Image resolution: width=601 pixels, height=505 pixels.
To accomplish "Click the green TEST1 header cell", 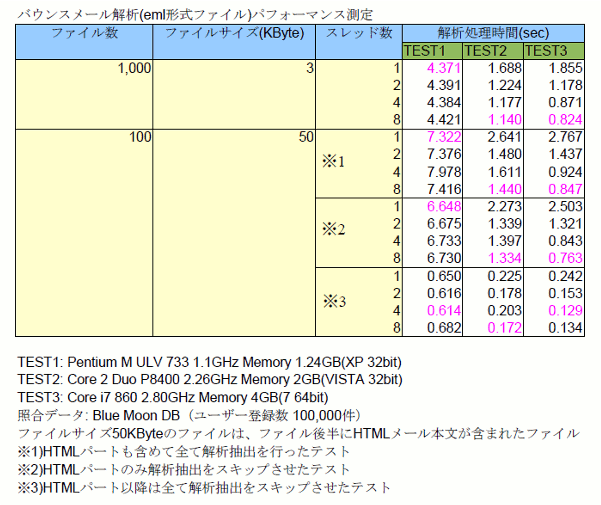I will (430, 51).
